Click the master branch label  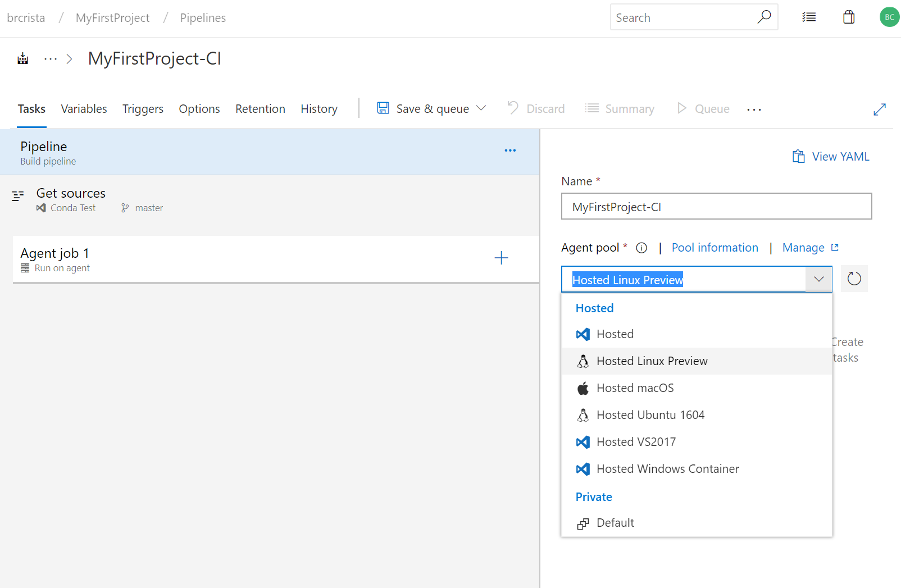[x=149, y=208]
